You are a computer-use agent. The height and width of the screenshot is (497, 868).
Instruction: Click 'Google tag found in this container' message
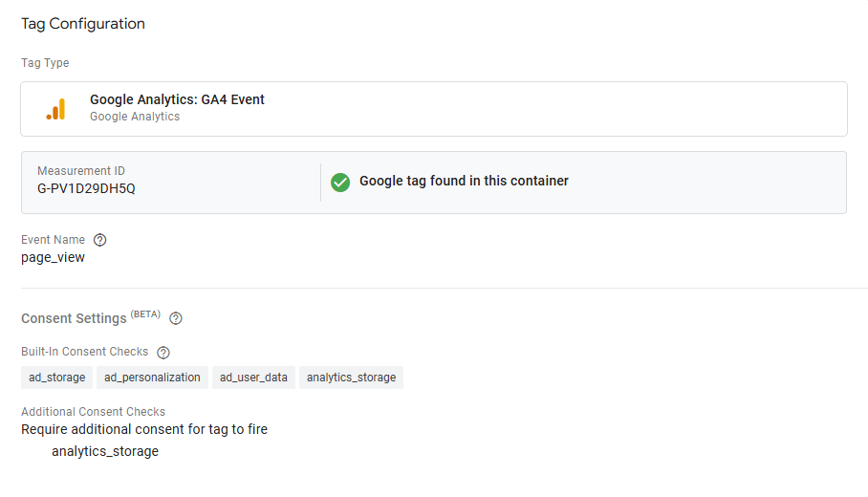[x=464, y=181]
